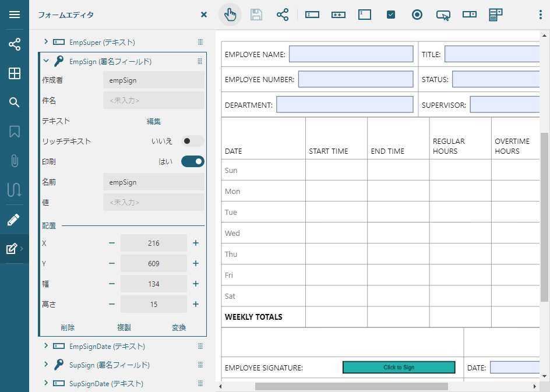Click drag handle of EmpSuper row
The image size is (550, 392).
coord(200,42)
